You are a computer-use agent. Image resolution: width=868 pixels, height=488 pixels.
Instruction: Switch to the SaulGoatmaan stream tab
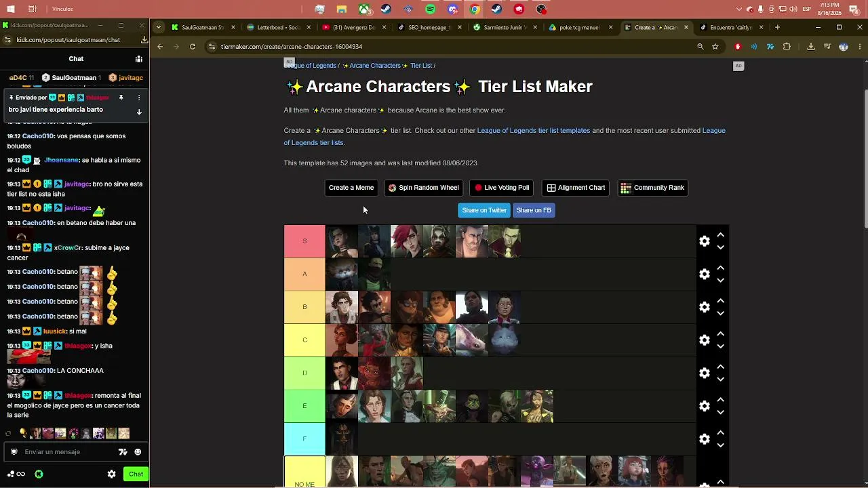203,28
